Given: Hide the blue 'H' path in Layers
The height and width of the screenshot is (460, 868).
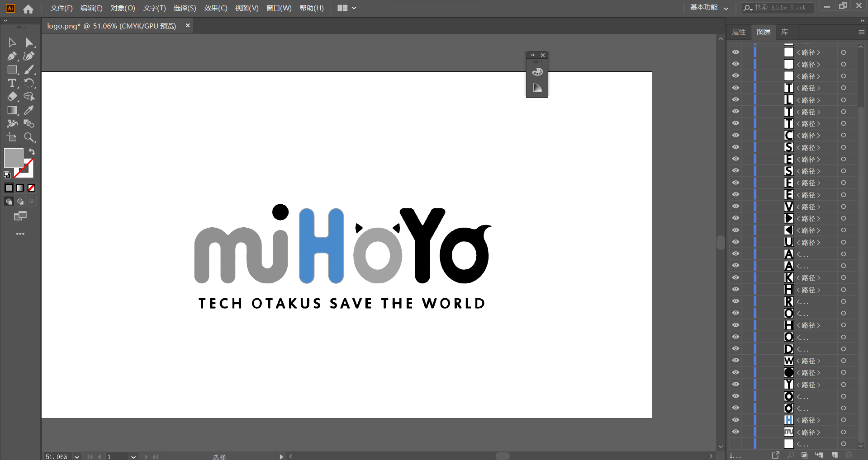Looking at the screenshot, I should (736, 420).
